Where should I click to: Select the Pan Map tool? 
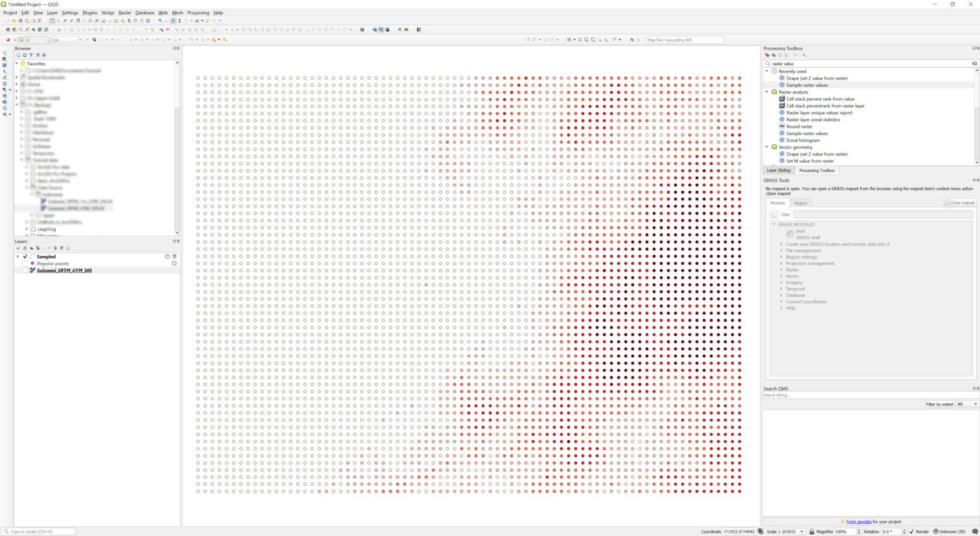point(52,20)
